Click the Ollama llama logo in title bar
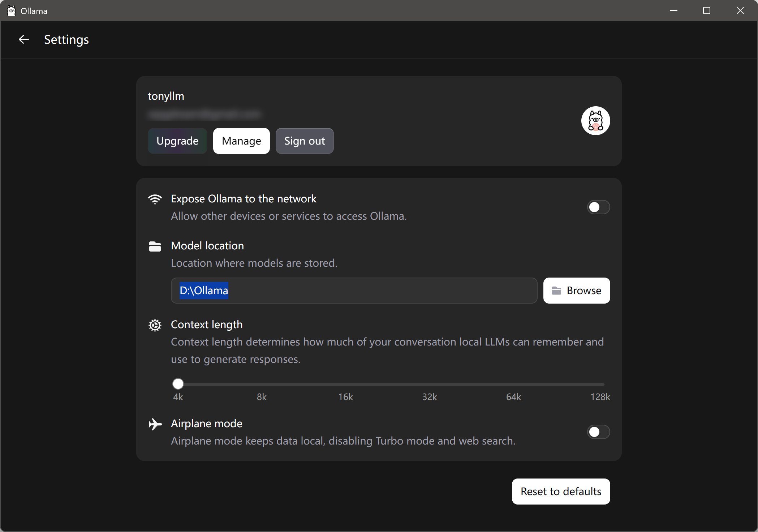This screenshot has width=758, height=532. 11,11
